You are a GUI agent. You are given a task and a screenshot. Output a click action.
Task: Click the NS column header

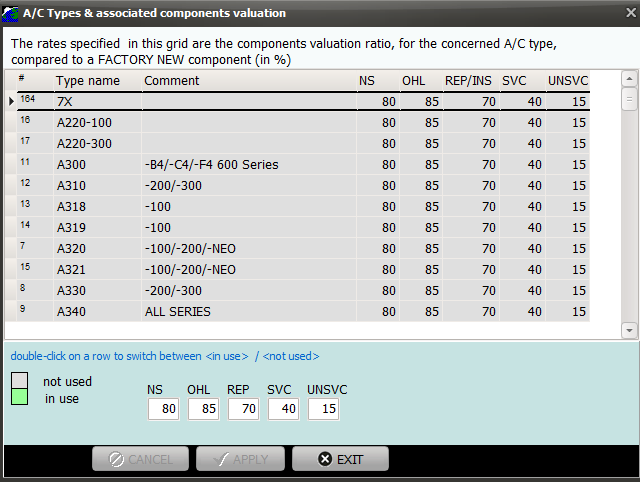378,80
